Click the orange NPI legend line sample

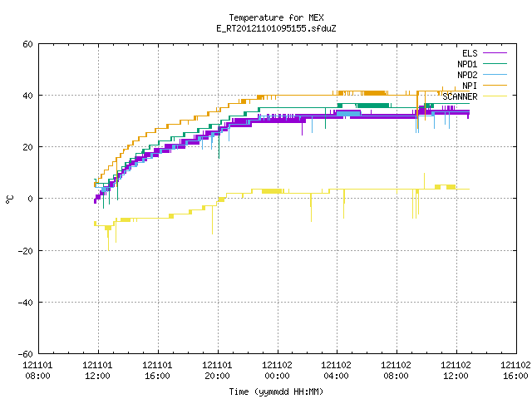coord(495,85)
